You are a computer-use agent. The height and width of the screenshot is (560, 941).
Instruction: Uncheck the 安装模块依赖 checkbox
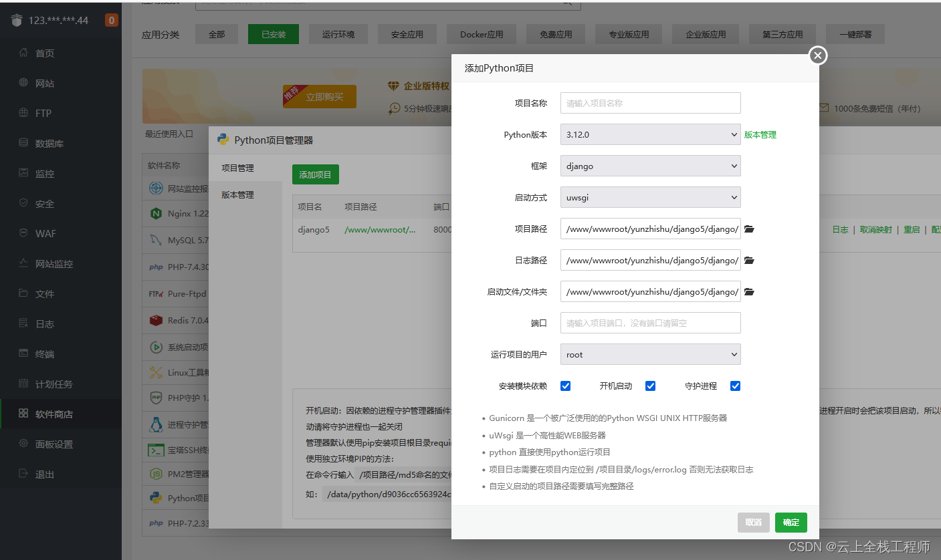[x=565, y=386]
